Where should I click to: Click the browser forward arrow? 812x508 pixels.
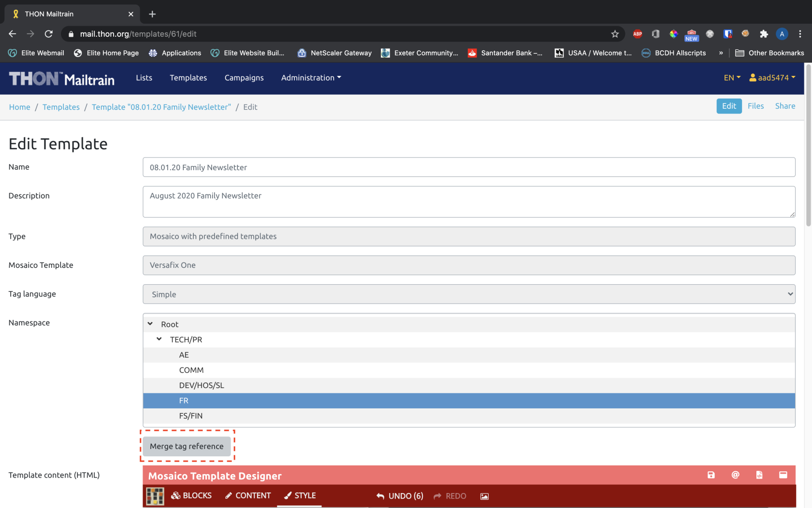point(30,34)
